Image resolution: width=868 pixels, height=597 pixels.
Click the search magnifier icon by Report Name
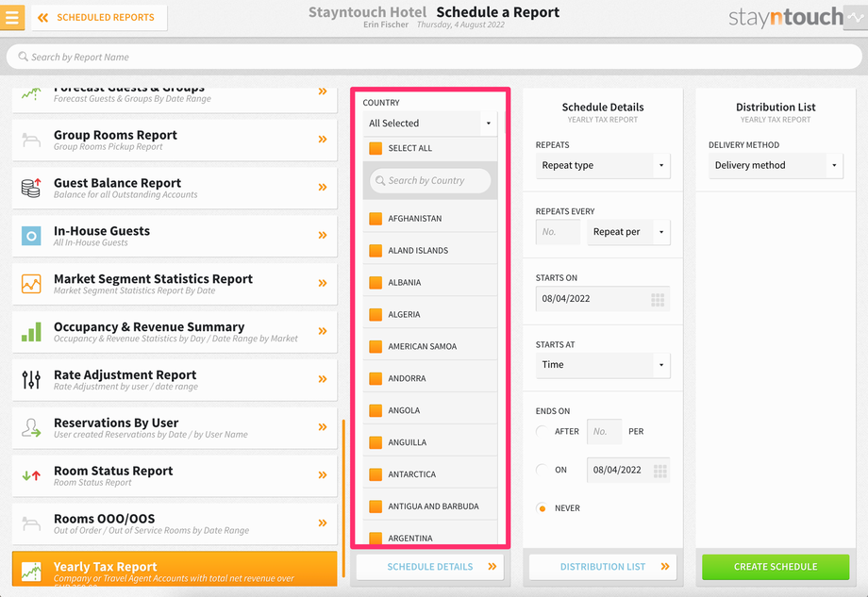coord(24,57)
